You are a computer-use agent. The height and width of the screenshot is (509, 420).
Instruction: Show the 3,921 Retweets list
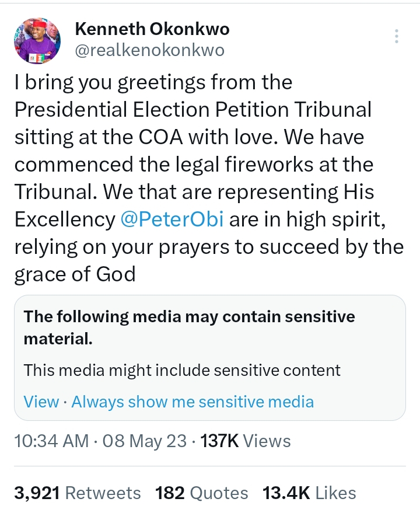point(78,493)
